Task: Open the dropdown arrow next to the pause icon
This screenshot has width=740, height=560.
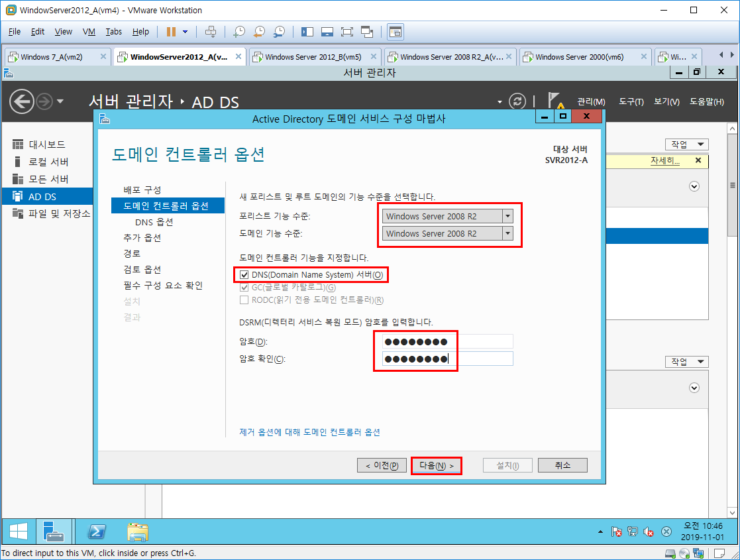Action: pos(185,32)
